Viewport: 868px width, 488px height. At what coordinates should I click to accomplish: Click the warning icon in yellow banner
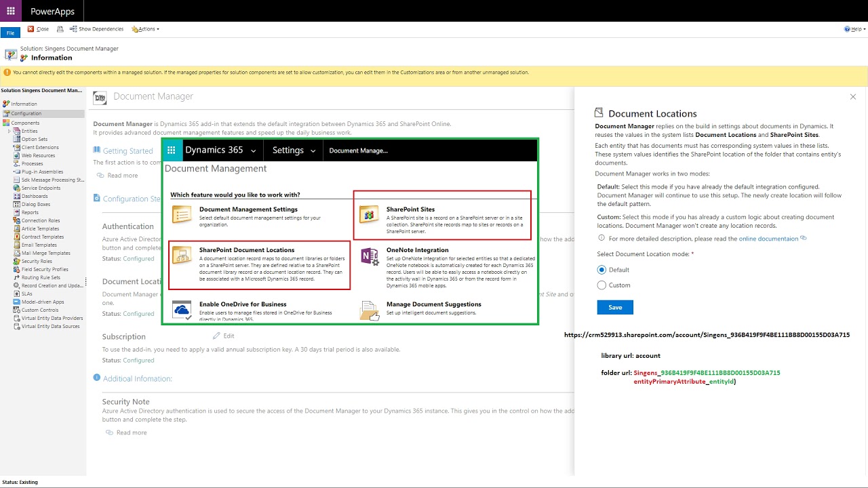click(x=7, y=72)
